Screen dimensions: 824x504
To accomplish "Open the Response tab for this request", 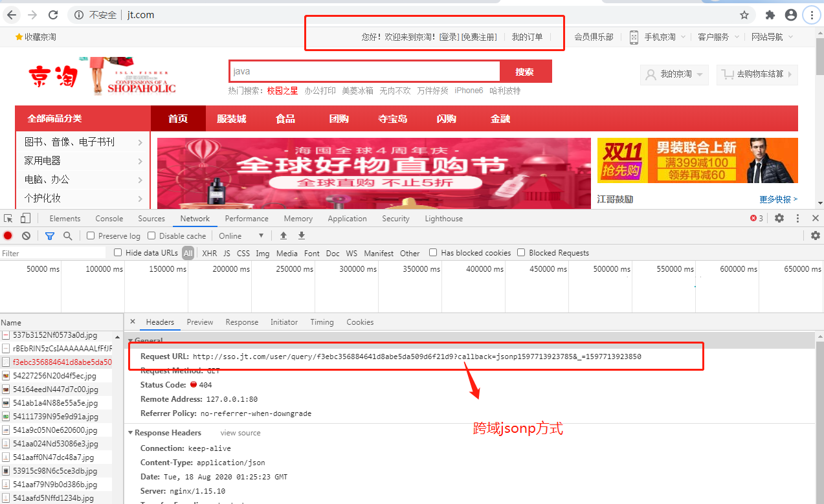I will pos(241,322).
